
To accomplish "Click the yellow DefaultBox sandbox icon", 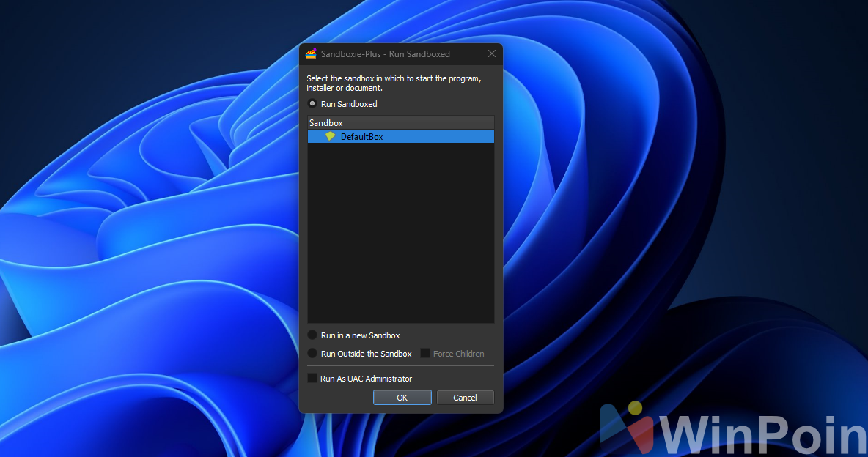I will (x=331, y=136).
